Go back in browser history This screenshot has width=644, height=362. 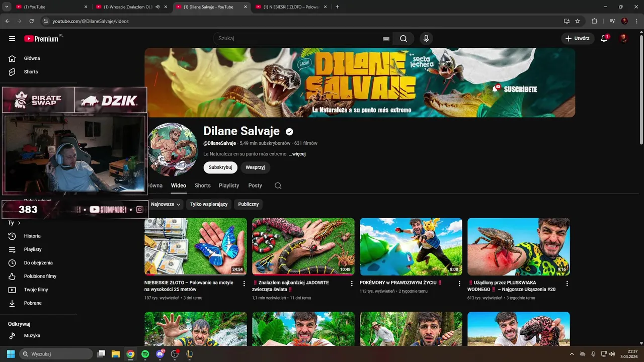[7, 21]
